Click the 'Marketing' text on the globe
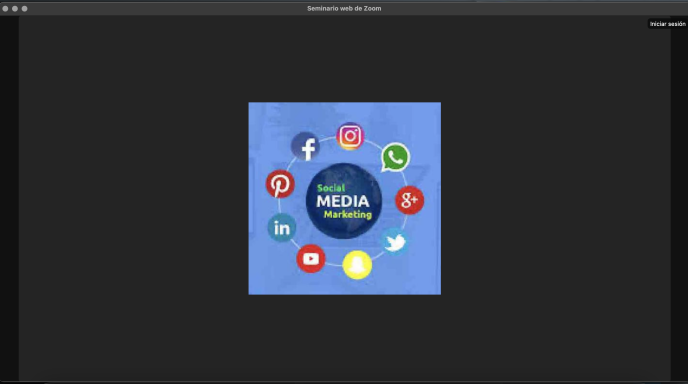688x384 pixels. click(x=348, y=215)
